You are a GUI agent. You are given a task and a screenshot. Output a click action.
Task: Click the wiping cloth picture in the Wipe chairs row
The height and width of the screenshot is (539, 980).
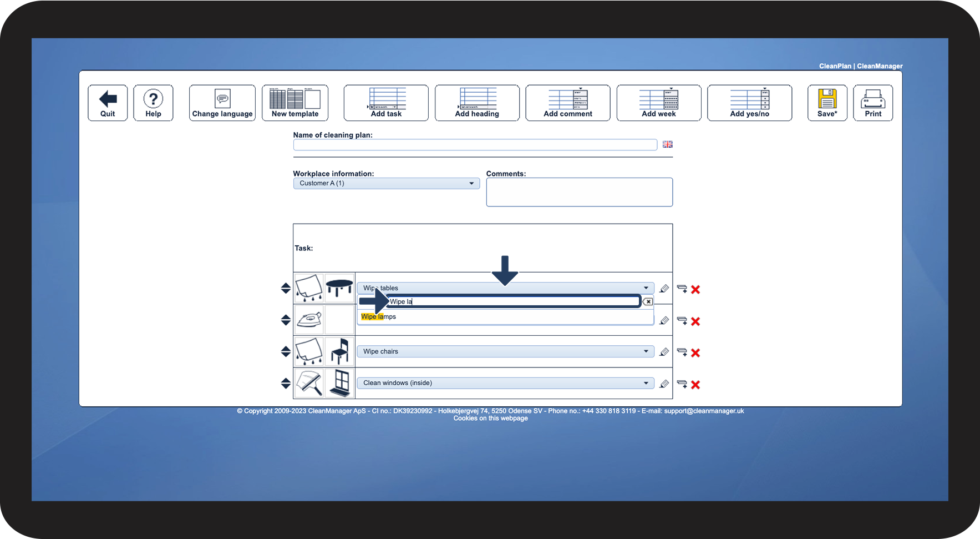click(x=309, y=351)
